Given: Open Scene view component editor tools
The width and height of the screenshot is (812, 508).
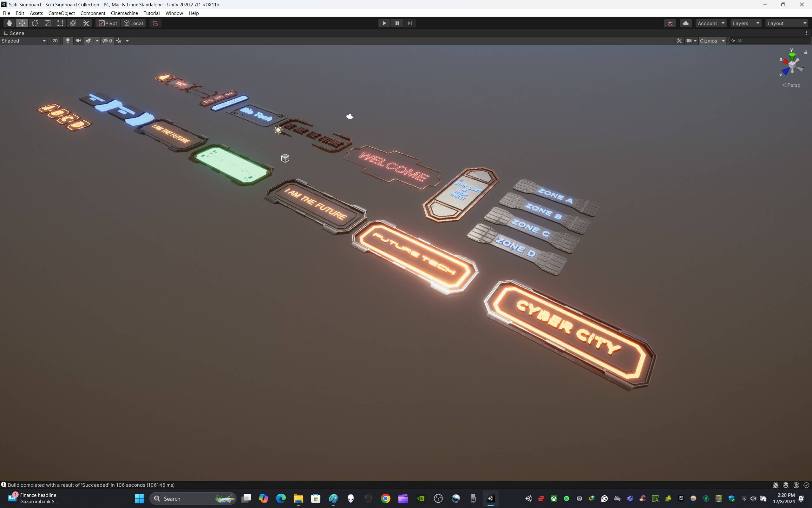Looking at the screenshot, I should click(679, 41).
